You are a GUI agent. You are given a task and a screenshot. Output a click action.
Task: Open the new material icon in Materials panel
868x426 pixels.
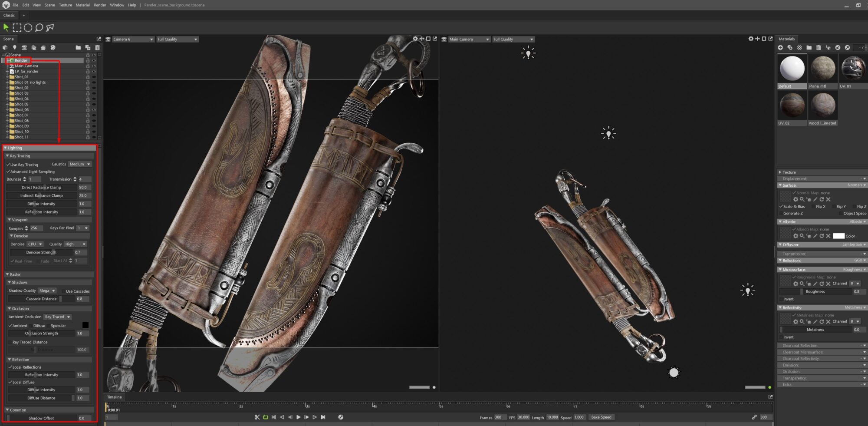point(780,48)
